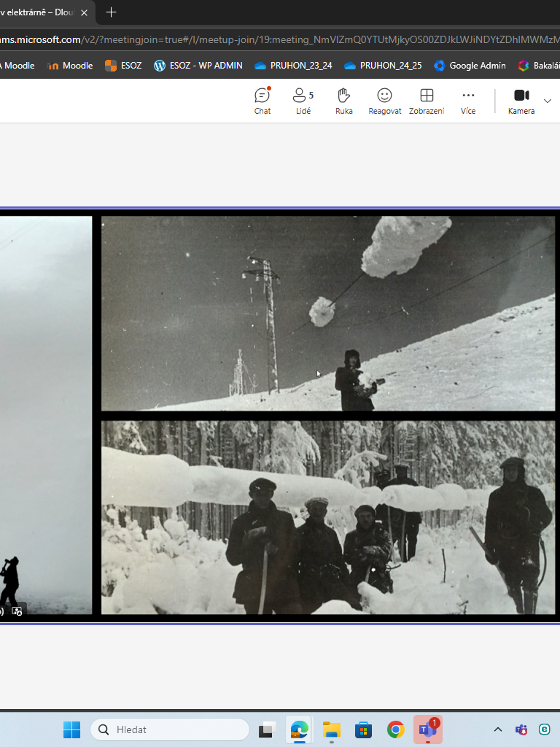
Task: Switch to Microsoft Edge on taskbar
Action: tap(299, 729)
